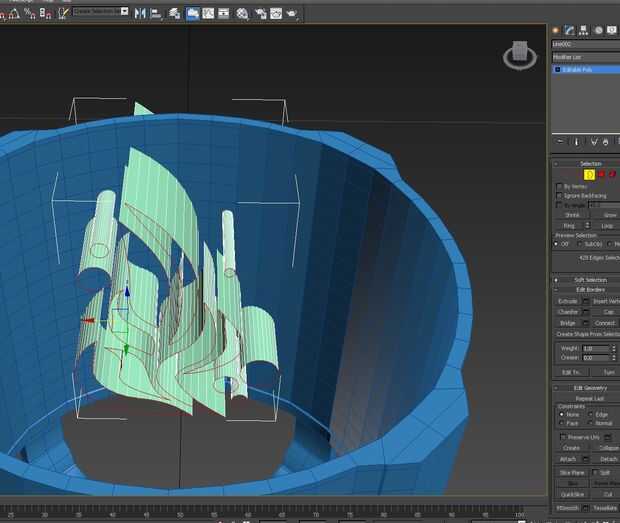Image resolution: width=620 pixels, height=523 pixels.
Task: Expand the Soft Selection rollout
Action: [x=590, y=279]
